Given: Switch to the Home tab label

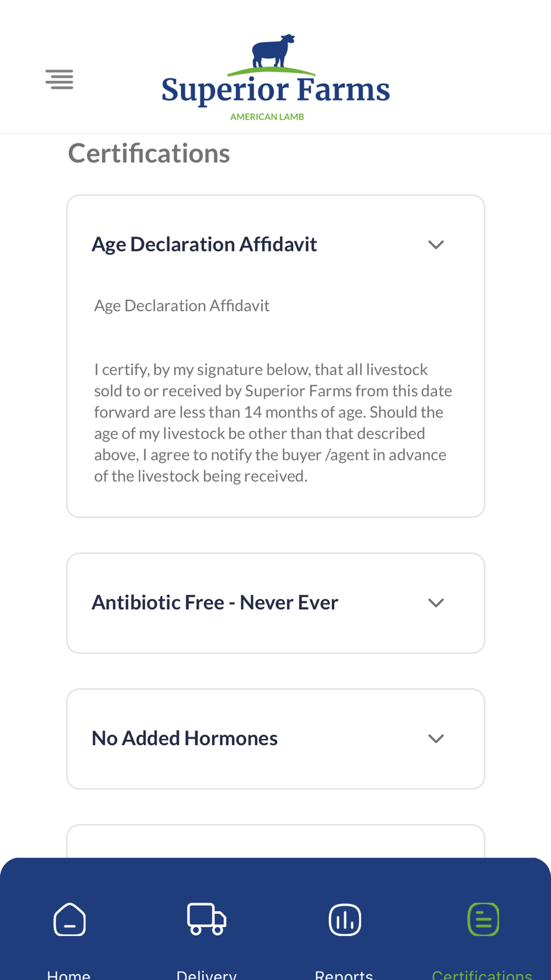Looking at the screenshot, I should (69, 974).
